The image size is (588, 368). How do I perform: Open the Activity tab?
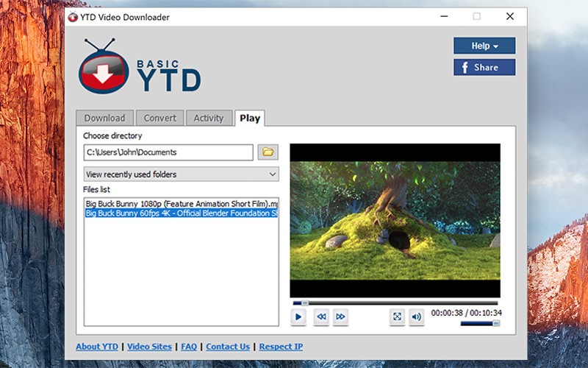point(209,118)
